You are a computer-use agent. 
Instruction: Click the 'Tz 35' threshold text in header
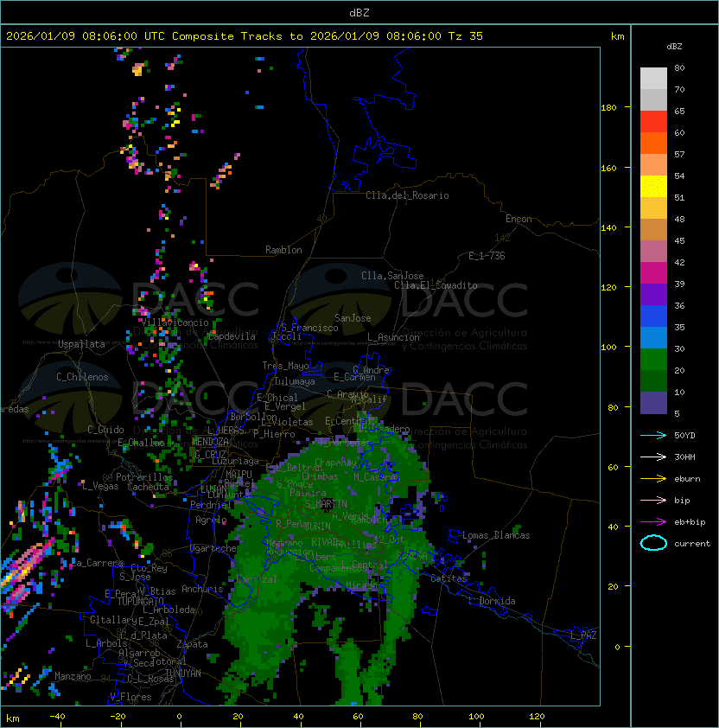coord(466,36)
